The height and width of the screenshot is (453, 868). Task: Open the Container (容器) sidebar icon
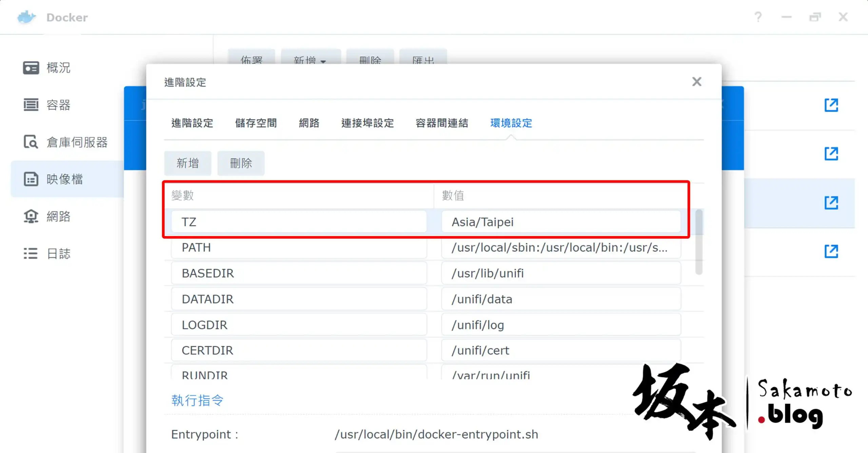31,105
